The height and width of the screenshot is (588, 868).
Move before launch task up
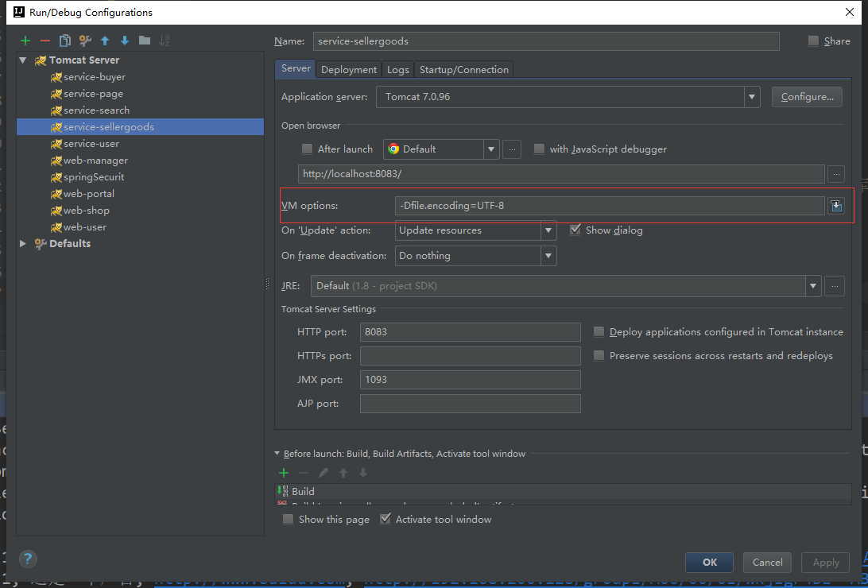tap(343, 473)
